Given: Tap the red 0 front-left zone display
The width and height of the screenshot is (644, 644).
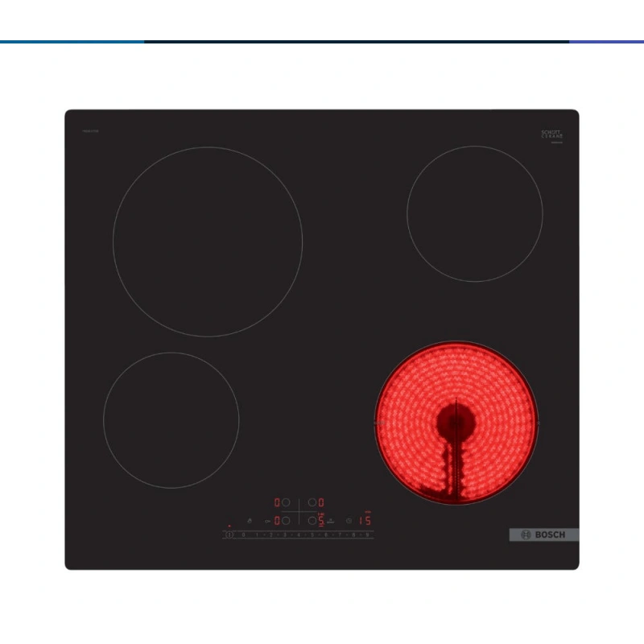Looking at the screenshot, I should (x=277, y=521).
